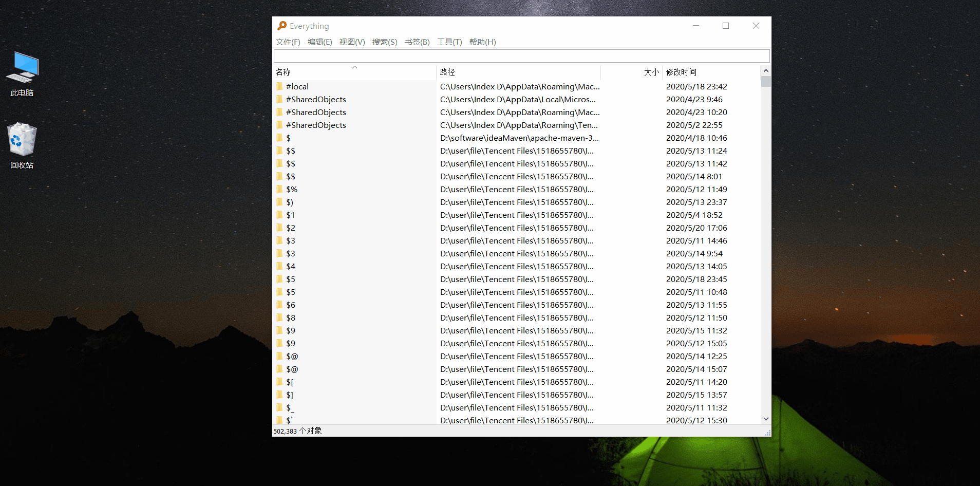Open the 编辑(E) menu
This screenshot has width=980, height=486.
point(320,42)
